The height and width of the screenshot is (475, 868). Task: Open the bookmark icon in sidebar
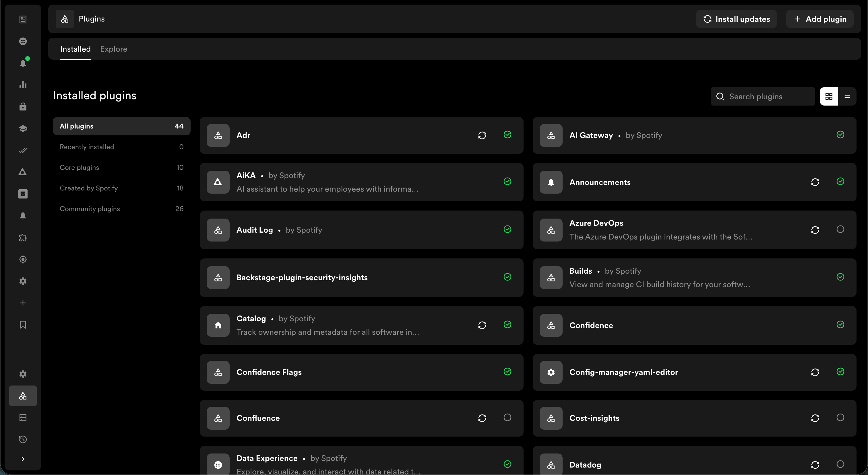coord(23,325)
